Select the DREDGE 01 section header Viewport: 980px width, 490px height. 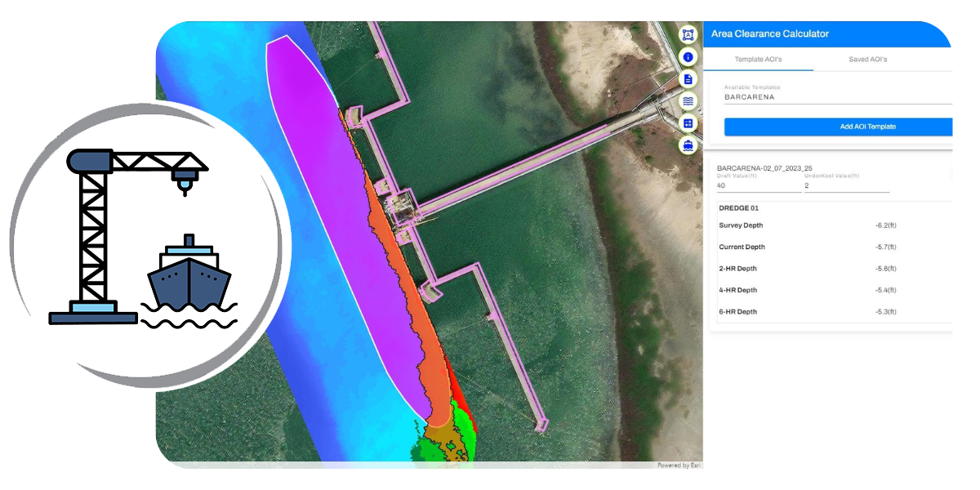click(738, 208)
